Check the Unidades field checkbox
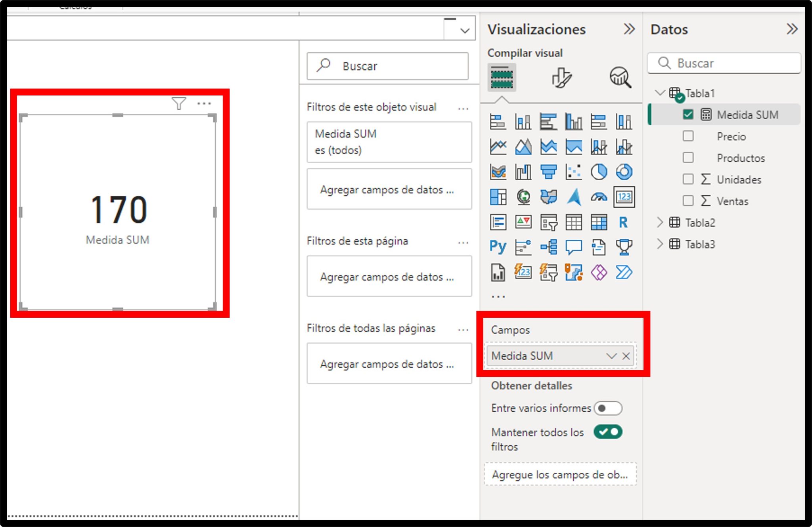This screenshot has width=812, height=527. pos(688,179)
